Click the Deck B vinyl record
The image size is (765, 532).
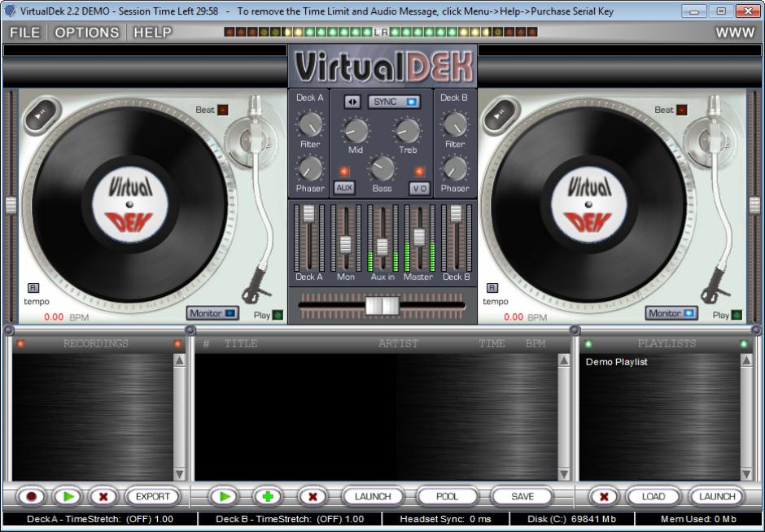tap(588, 205)
